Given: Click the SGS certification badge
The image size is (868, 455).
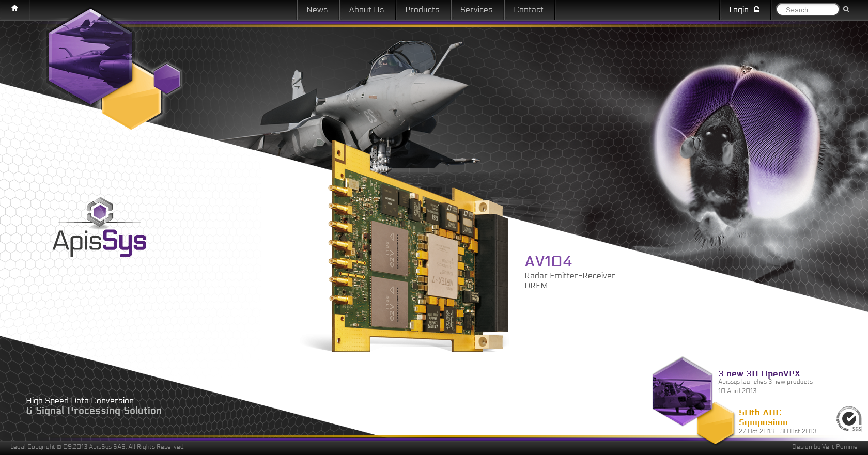Looking at the screenshot, I should [849, 419].
